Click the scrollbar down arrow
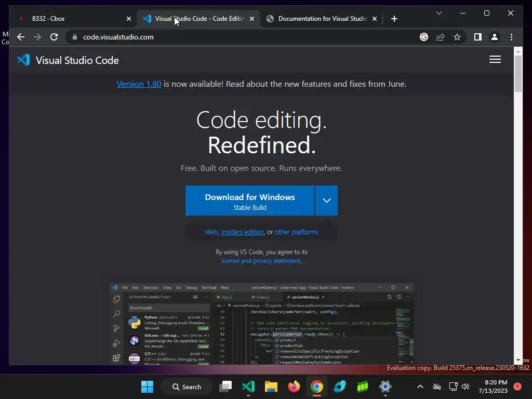The height and width of the screenshot is (399, 532). [518, 360]
